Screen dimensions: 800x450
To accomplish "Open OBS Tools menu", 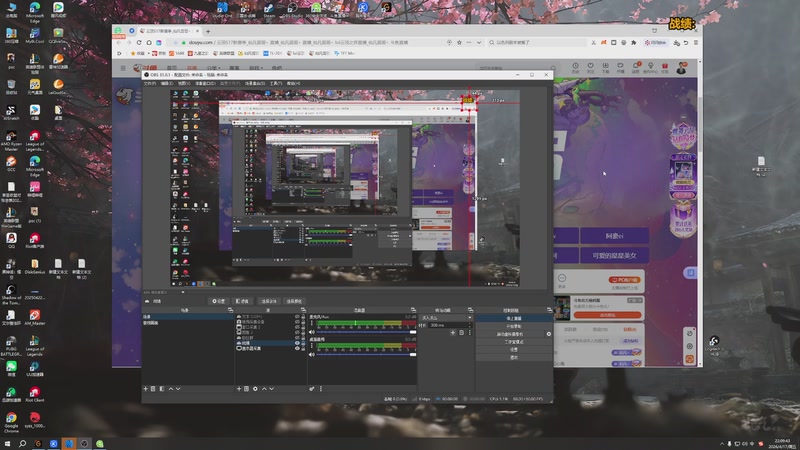I will [x=276, y=83].
